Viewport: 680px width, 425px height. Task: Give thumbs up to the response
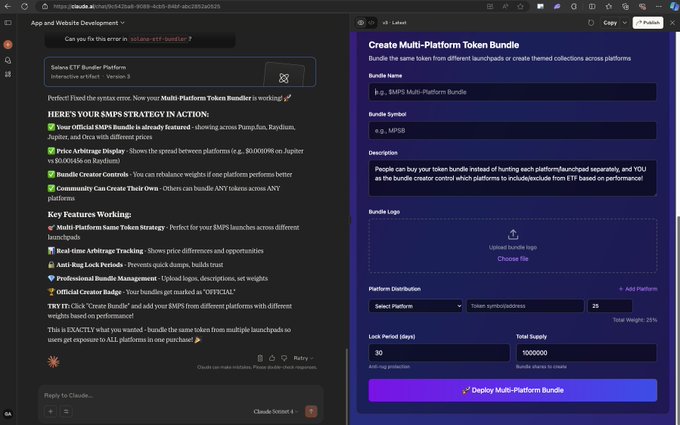[272, 358]
